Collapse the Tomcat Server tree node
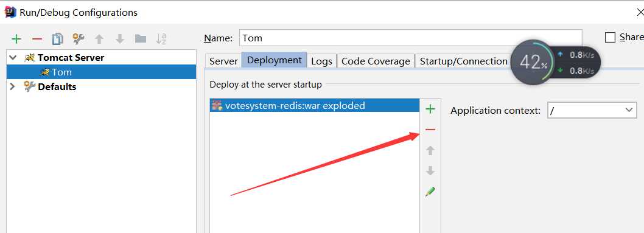644x233 pixels. pos(13,58)
